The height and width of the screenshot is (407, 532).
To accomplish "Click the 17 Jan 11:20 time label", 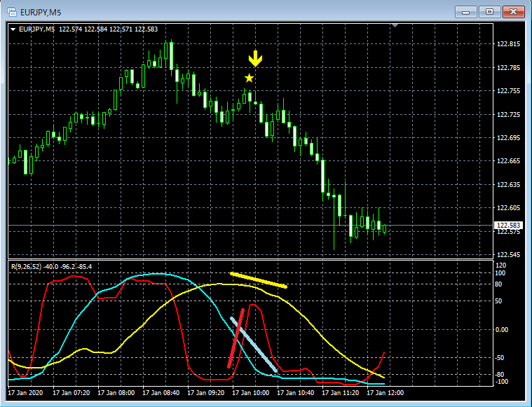I will pyautogui.click(x=341, y=393).
